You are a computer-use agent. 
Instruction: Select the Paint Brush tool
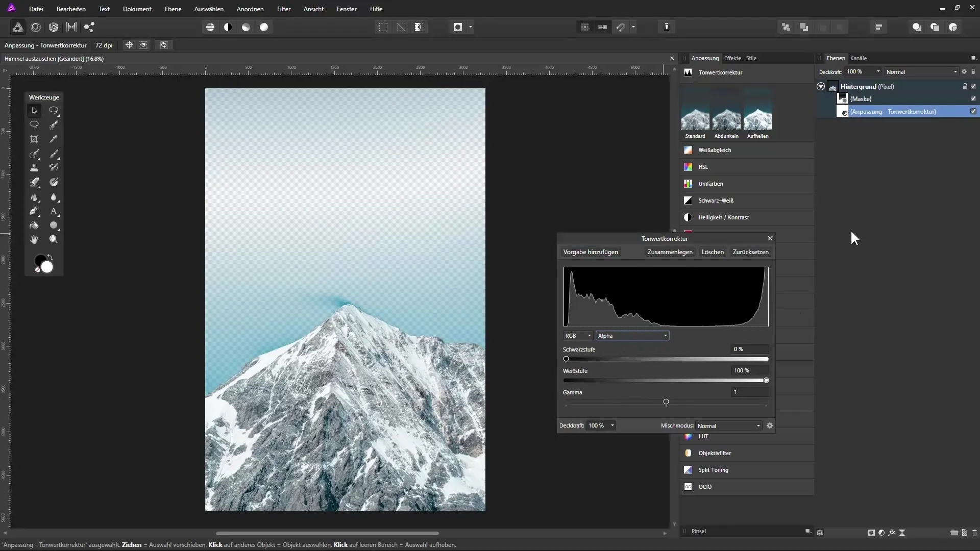click(54, 154)
